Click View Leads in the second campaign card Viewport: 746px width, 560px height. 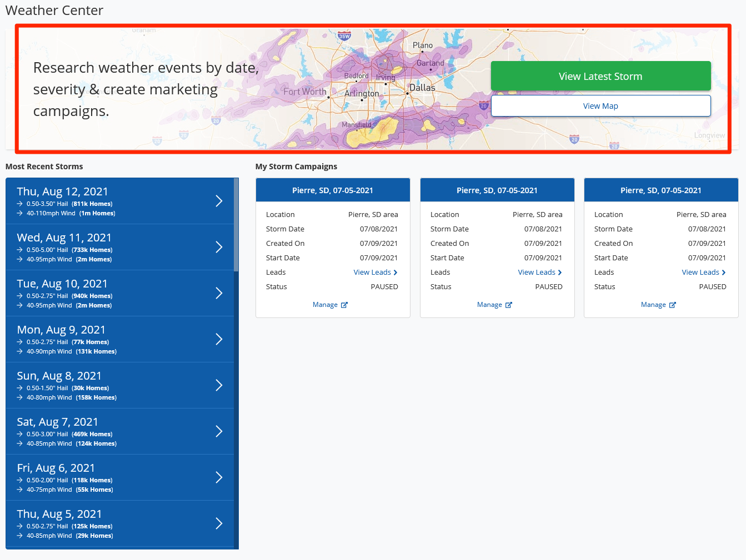click(x=539, y=273)
